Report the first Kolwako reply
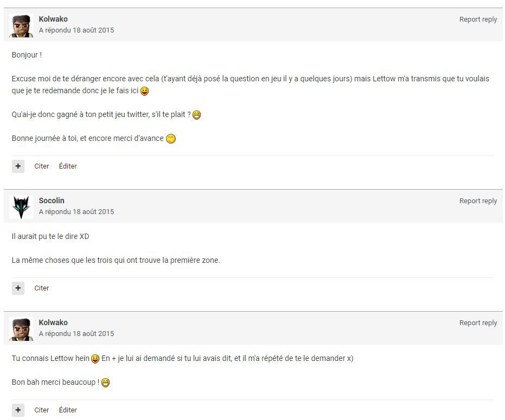Viewport: 505px width, 420px height. pyautogui.click(x=478, y=20)
